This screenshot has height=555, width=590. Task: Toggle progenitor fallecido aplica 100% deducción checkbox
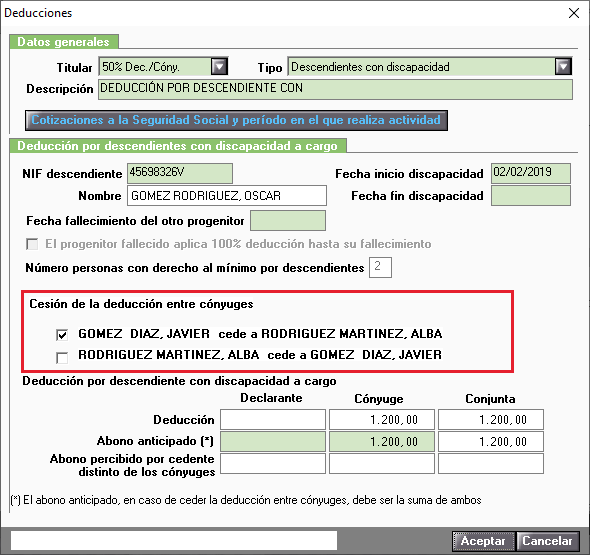point(32,245)
